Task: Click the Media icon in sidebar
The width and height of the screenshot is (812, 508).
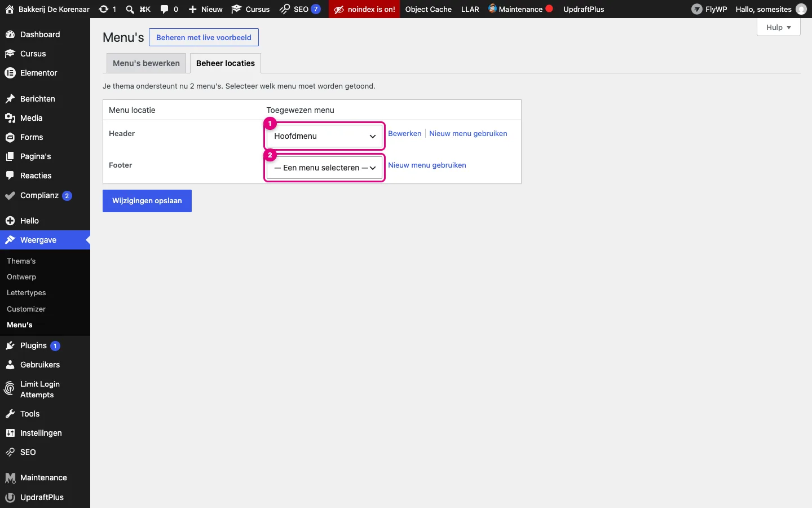Action: pos(10,118)
